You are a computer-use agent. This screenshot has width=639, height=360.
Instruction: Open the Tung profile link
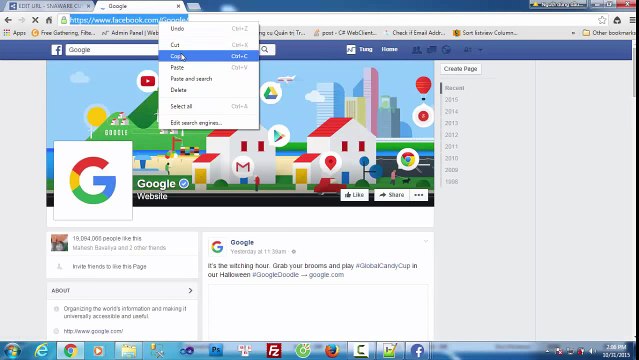(360, 49)
